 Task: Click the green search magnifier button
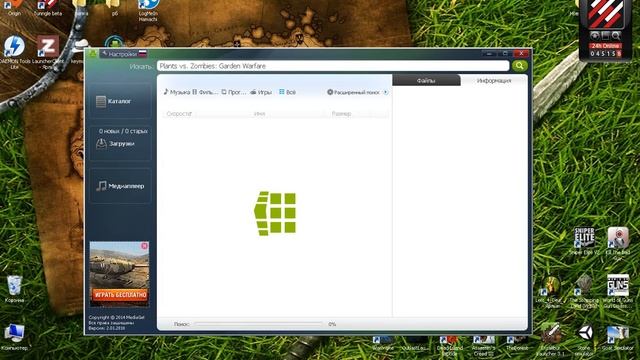pyautogui.click(x=519, y=66)
